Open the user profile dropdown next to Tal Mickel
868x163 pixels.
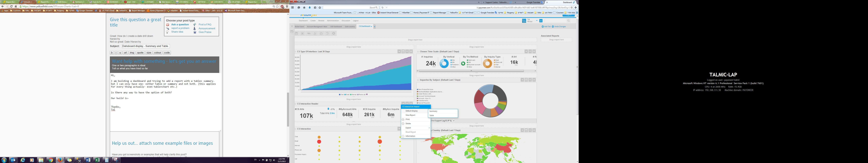click(x=537, y=21)
